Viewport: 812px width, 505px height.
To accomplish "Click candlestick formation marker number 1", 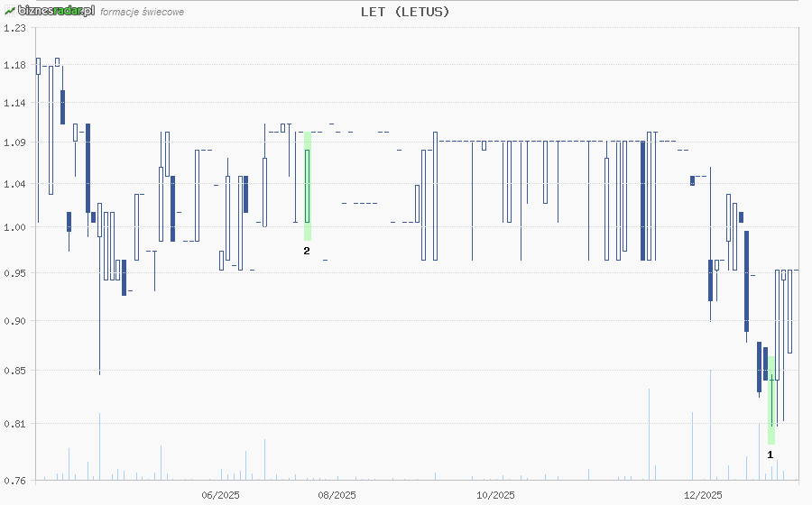I will click(x=770, y=455).
